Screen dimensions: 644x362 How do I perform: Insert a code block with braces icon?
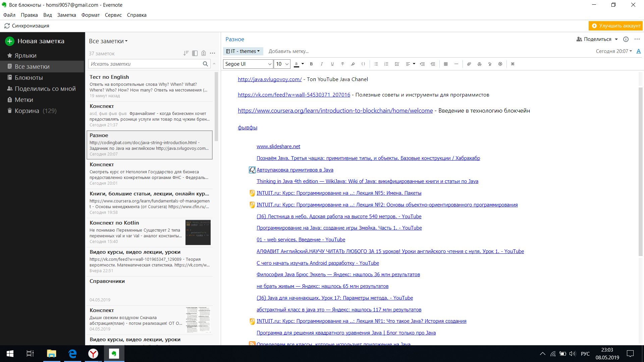(x=363, y=64)
